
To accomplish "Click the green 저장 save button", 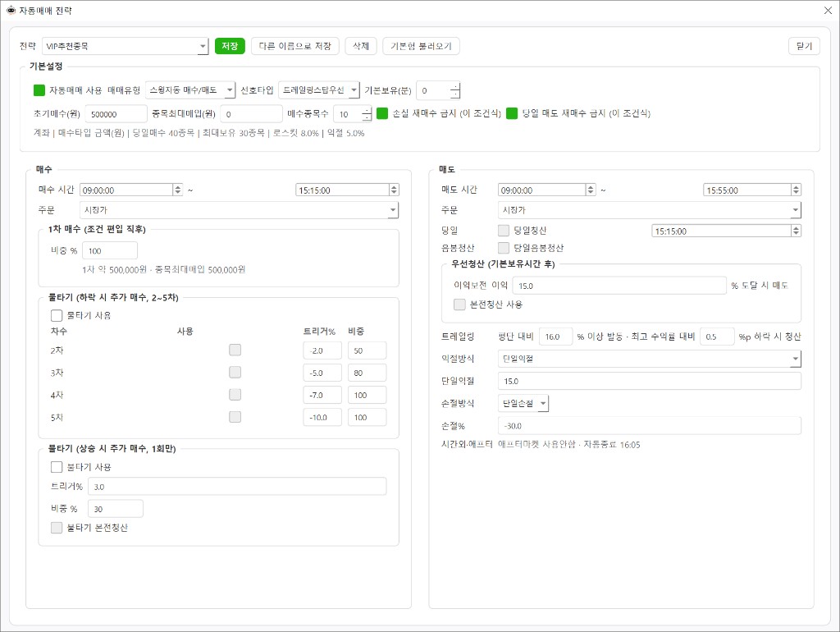I will tap(230, 46).
